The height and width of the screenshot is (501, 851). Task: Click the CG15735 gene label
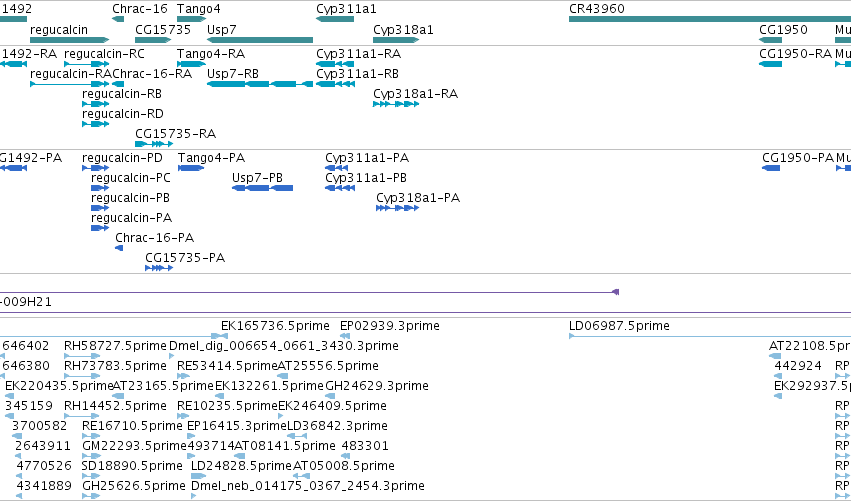coord(163,29)
